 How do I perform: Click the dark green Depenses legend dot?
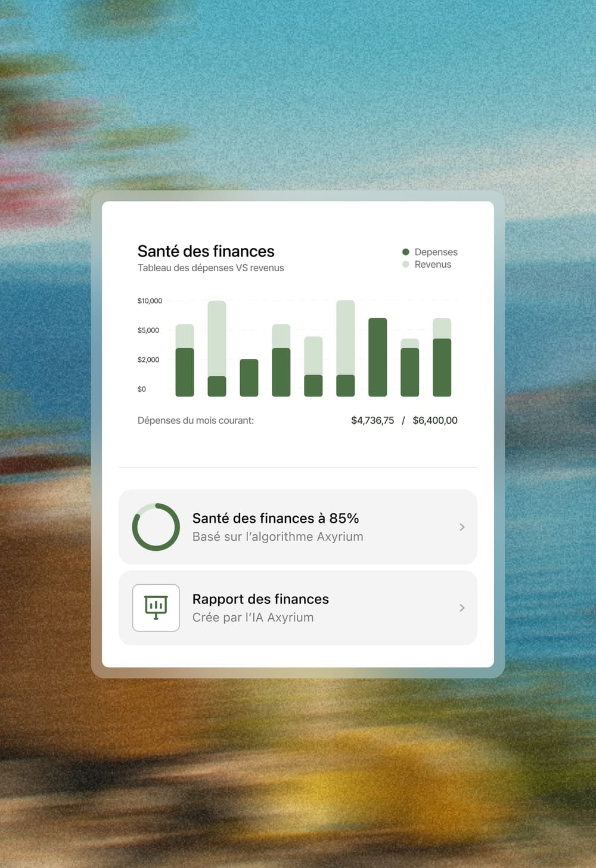[406, 252]
